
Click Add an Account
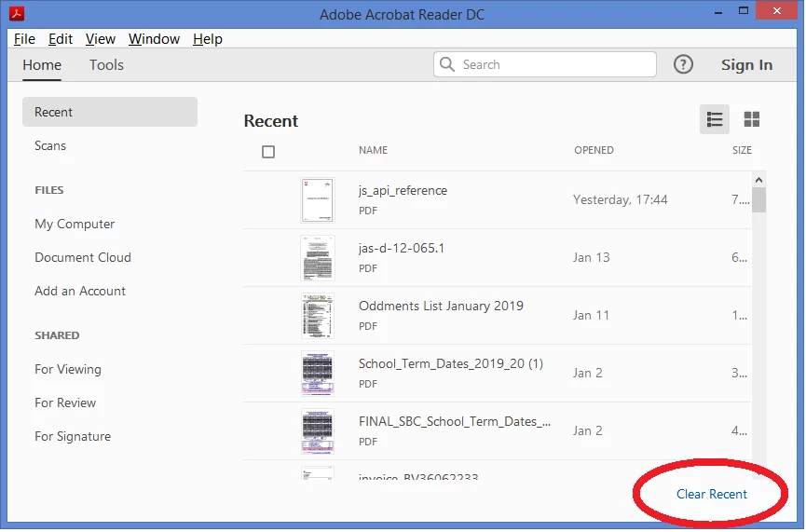[80, 291]
